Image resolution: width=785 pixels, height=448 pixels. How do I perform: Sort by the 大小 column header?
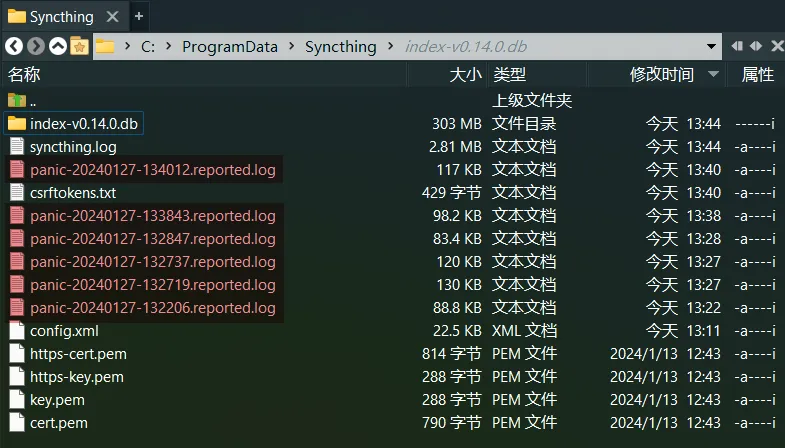click(448, 75)
